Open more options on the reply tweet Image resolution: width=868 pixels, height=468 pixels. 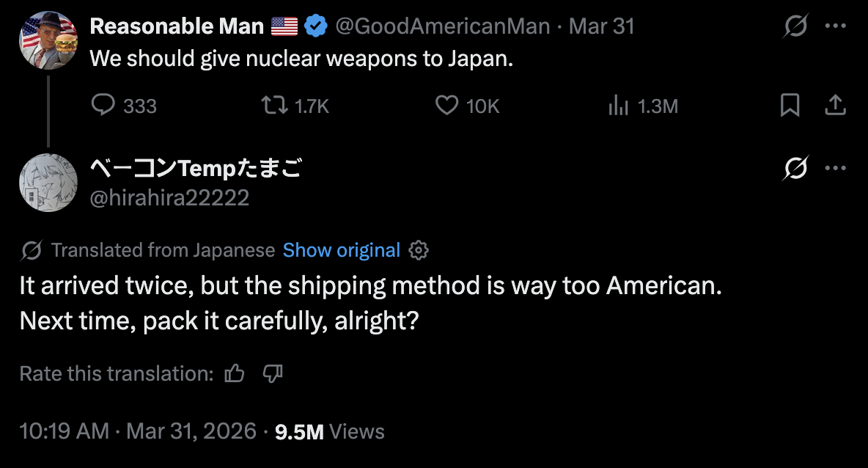(836, 169)
